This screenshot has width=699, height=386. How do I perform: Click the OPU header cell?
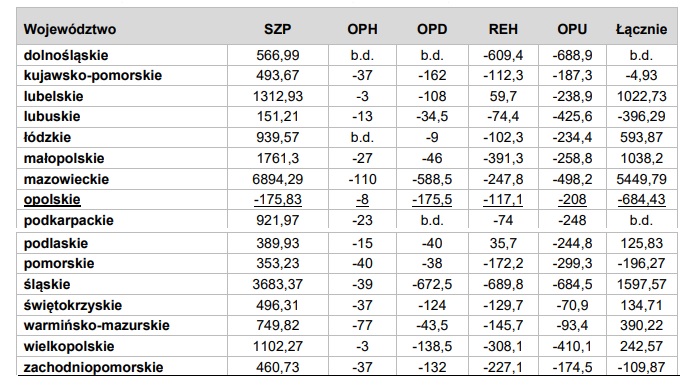pyautogui.click(x=572, y=29)
